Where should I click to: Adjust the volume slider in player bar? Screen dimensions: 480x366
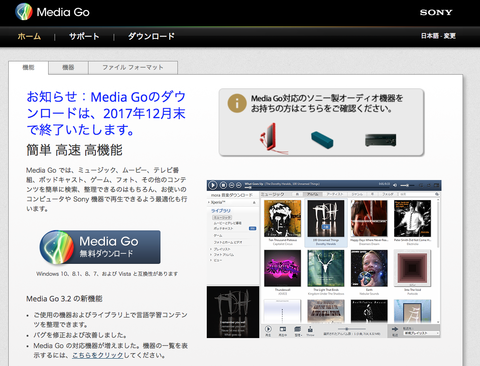406,185
